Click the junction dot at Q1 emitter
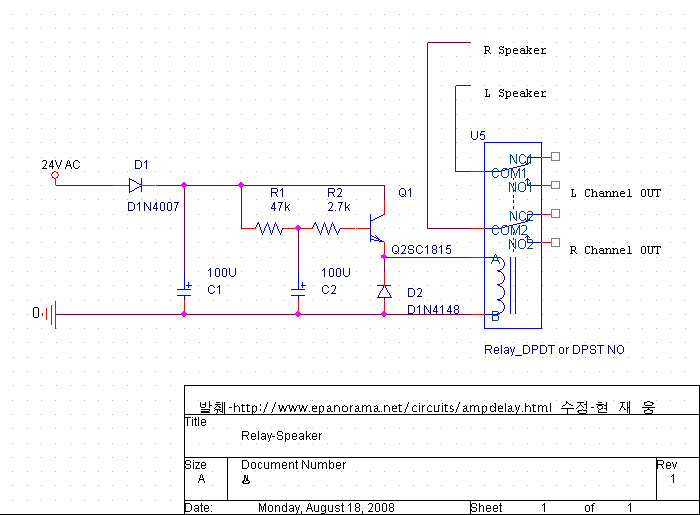 tap(384, 257)
